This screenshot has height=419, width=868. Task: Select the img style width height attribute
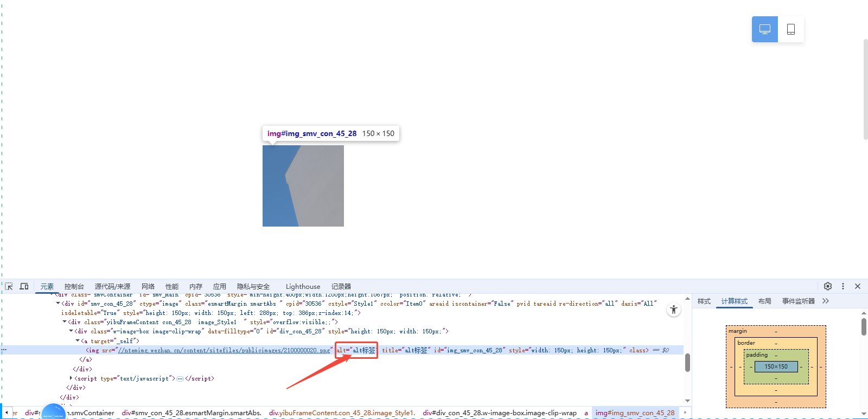[x=567, y=350]
